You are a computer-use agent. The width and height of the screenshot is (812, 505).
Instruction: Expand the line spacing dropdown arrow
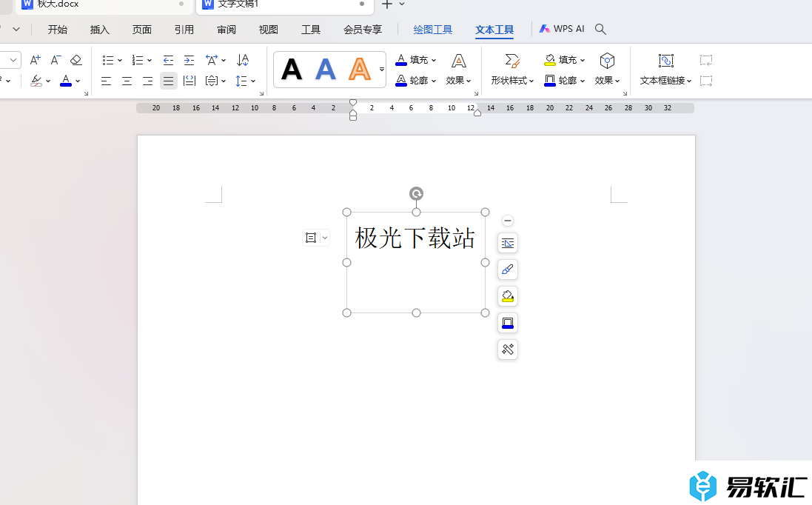253,81
